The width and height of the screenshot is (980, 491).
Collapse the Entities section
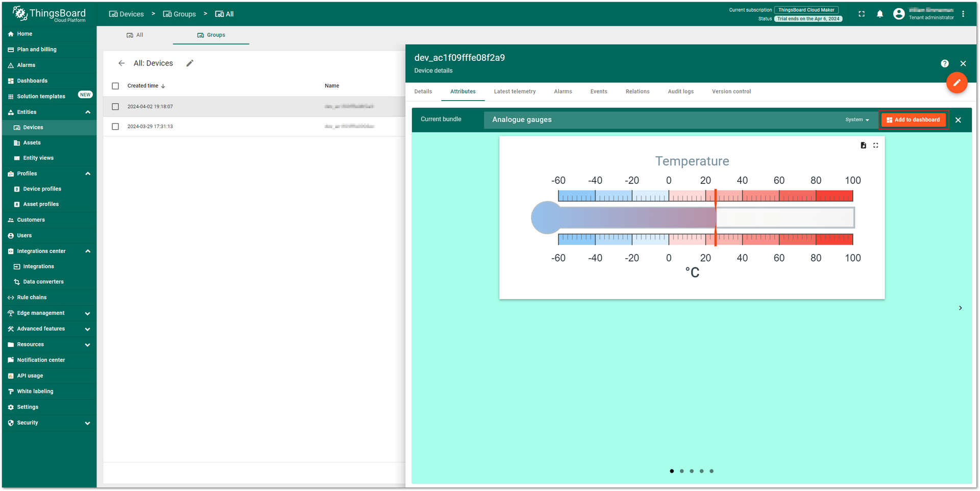tap(88, 112)
